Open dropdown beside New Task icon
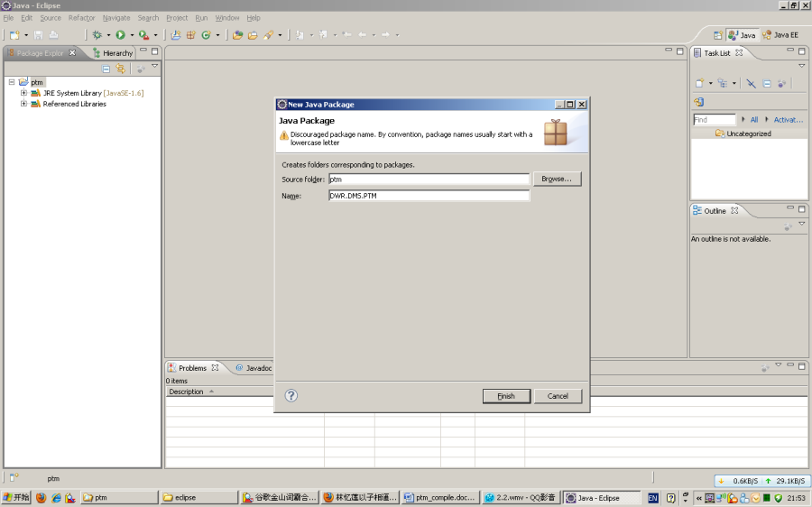The width and height of the screenshot is (812, 507). [711, 83]
